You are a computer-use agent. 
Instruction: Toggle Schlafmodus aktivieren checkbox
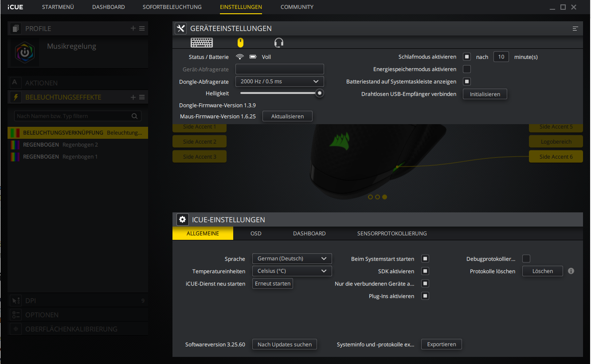point(467,57)
